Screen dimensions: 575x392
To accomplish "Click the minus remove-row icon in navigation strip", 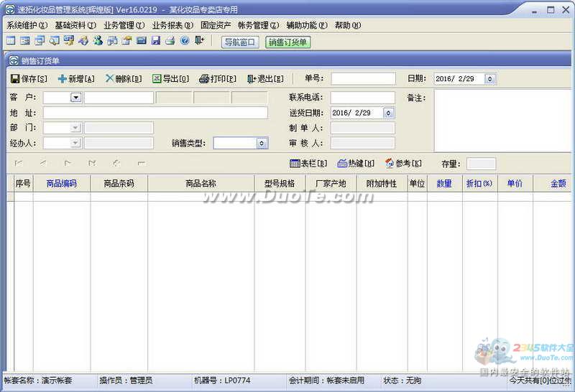I will [141, 164].
